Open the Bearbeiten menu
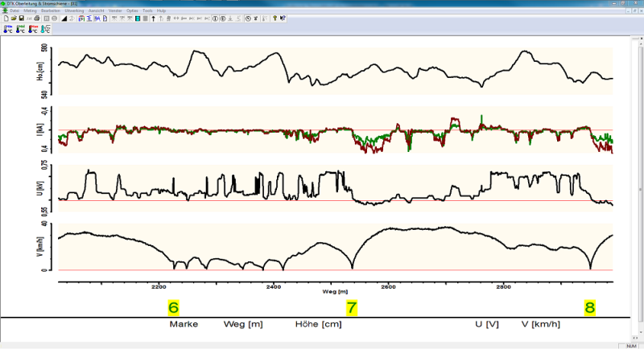 [x=51, y=10]
